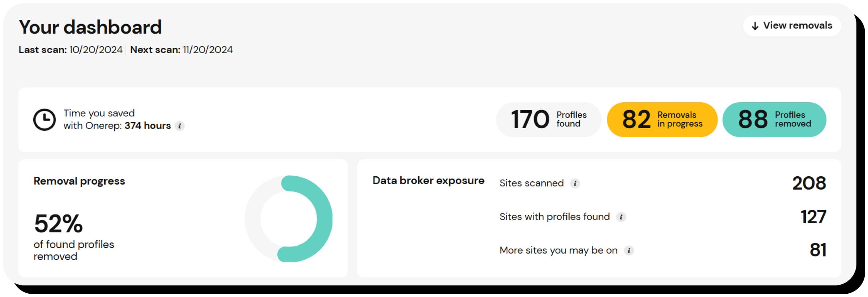The image size is (868, 297).
Task: Click the down arrow icon beside View removals
Action: click(x=755, y=26)
